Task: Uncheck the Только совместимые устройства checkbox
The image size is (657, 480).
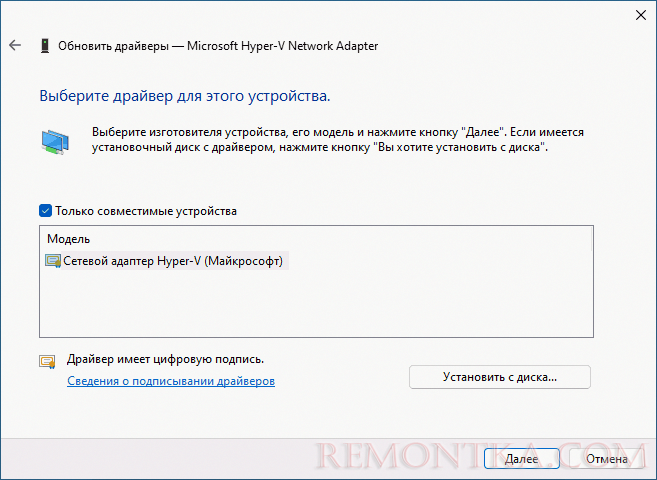Action: 45,211
